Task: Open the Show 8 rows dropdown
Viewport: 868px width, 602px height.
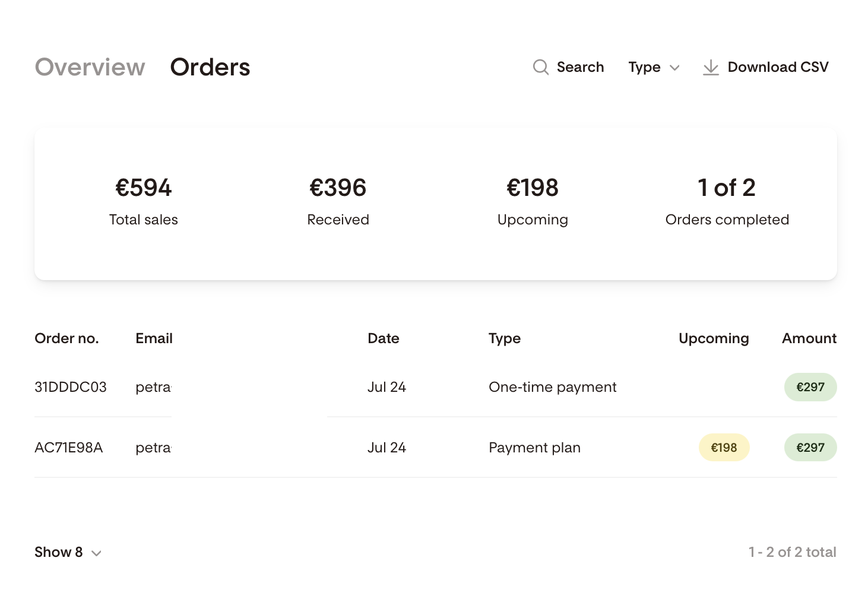Action: pos(68,552)
